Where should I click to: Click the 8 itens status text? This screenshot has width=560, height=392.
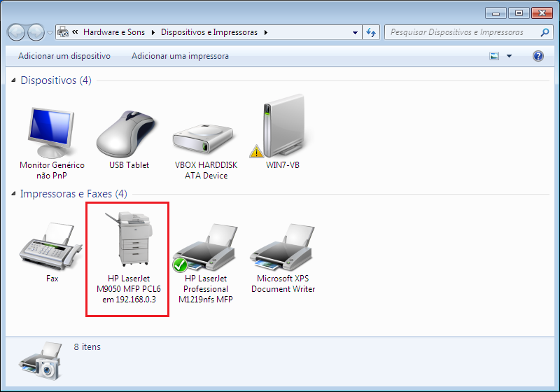pos(87,347)
